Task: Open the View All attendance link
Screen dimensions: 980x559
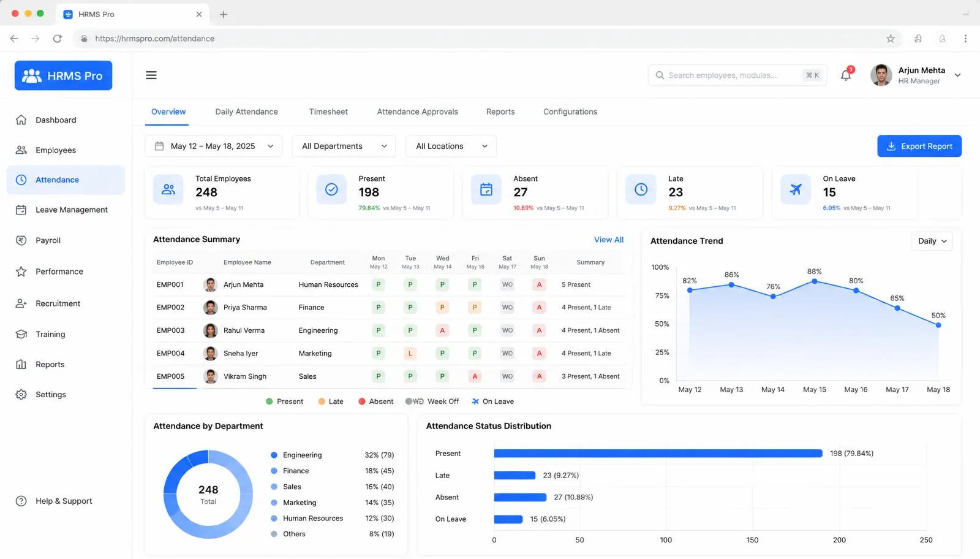Action: point(609,240)
